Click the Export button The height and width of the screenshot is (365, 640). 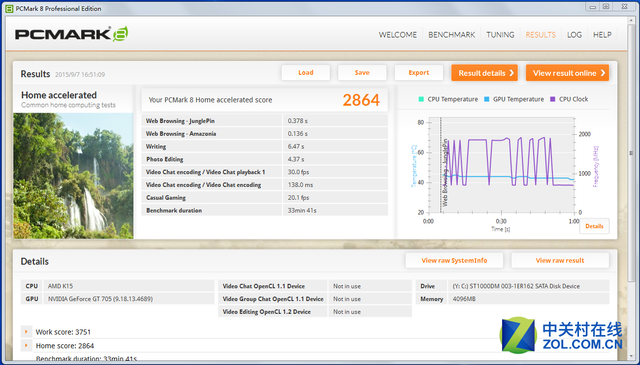[x=419, y=73]
